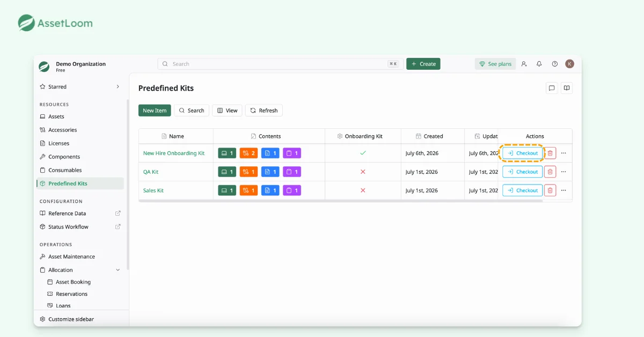
Task: Open Status Workflow external link icon
Action: pos(118,226)
